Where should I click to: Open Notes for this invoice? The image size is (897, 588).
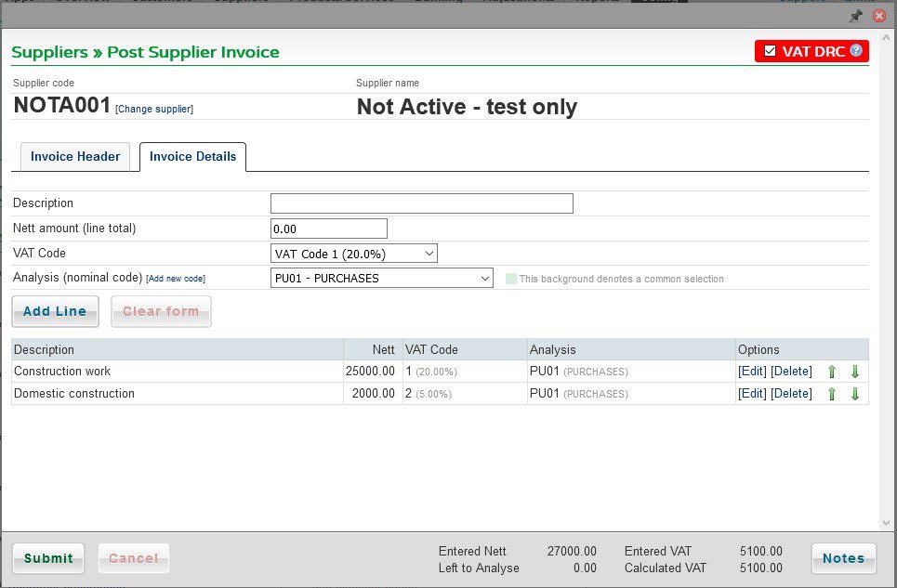tap(843, 558)
